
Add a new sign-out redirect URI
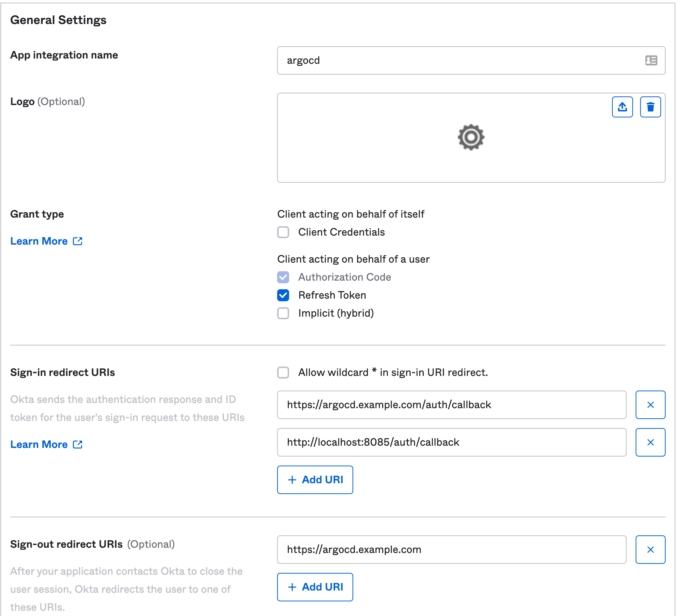coord(315,587)
